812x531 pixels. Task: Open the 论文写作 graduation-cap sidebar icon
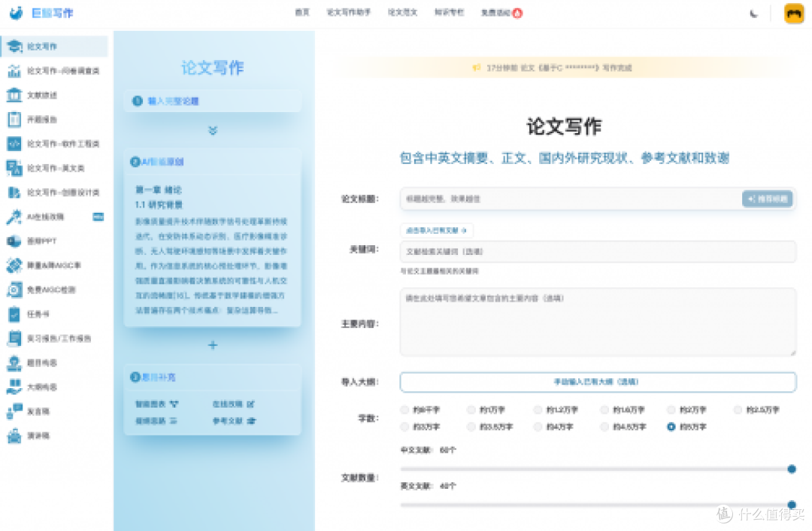point(14,46)
